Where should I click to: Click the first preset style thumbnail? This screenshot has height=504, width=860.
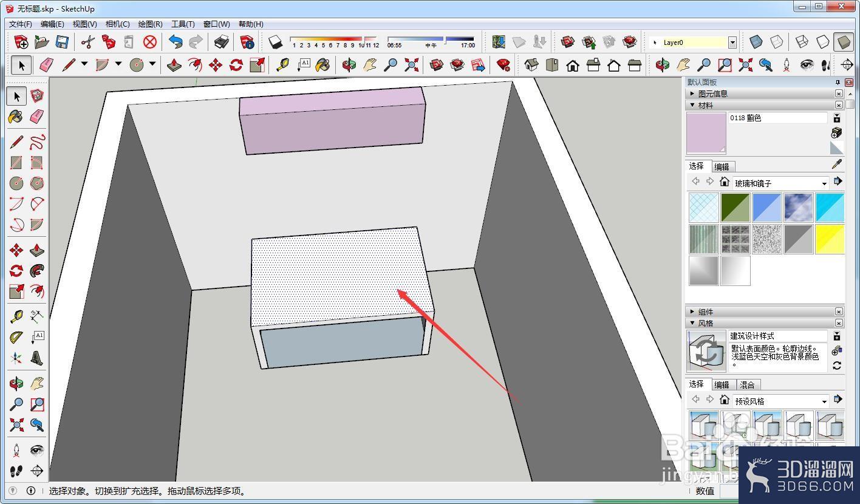point(704,424)
